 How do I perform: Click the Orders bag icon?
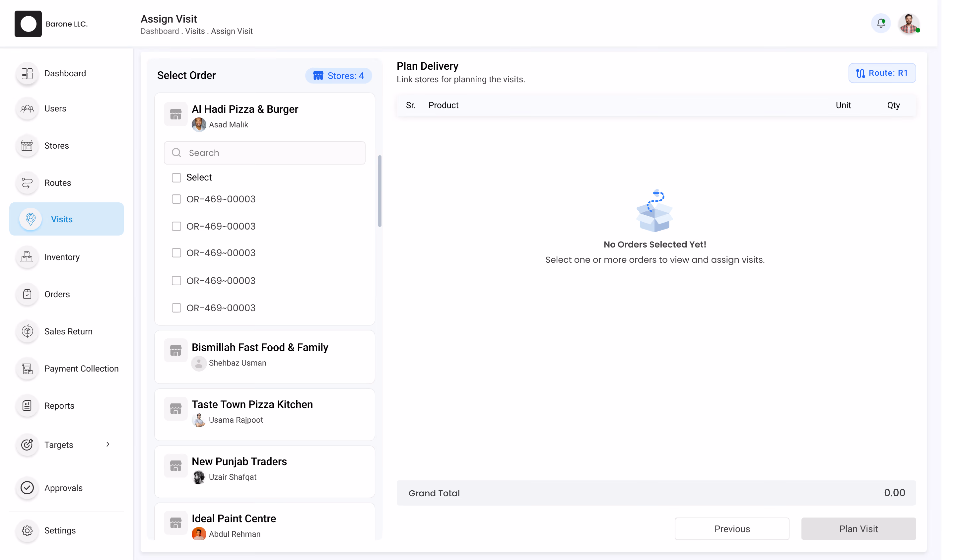[27, 294]
